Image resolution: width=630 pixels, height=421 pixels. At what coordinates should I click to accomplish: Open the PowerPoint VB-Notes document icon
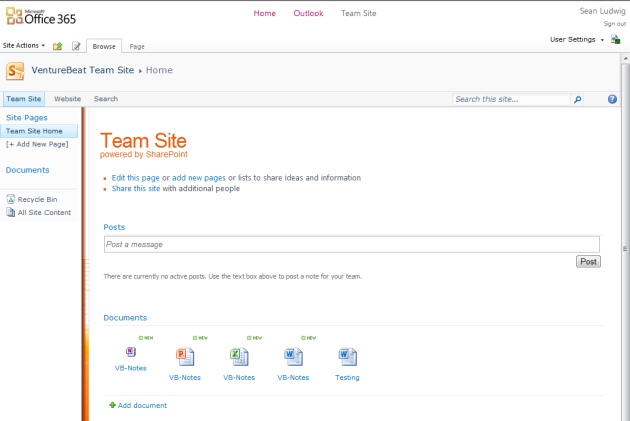coord(185,357)
